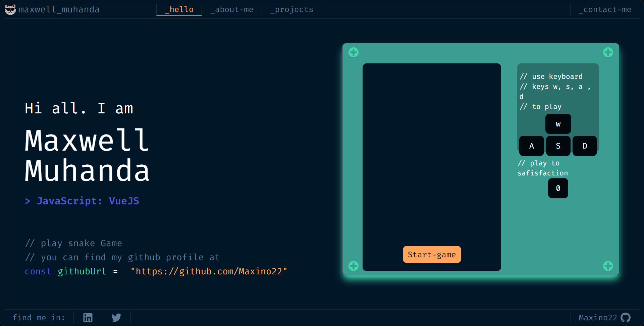The image size is (644, 326).
Task: Open the Twitter profile icon
Action: (x=116, y=318)
